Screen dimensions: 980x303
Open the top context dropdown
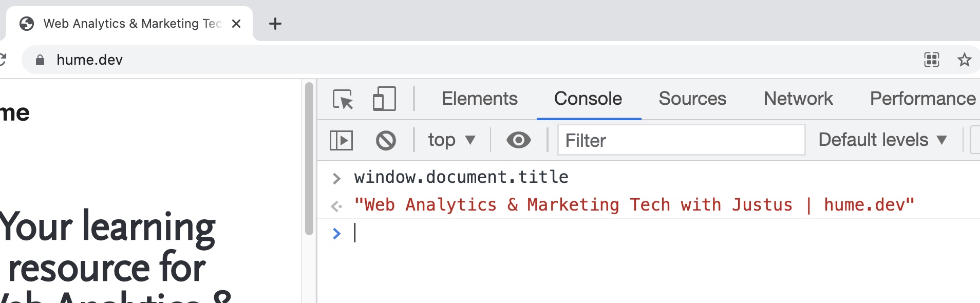click(x=451, y=140)
